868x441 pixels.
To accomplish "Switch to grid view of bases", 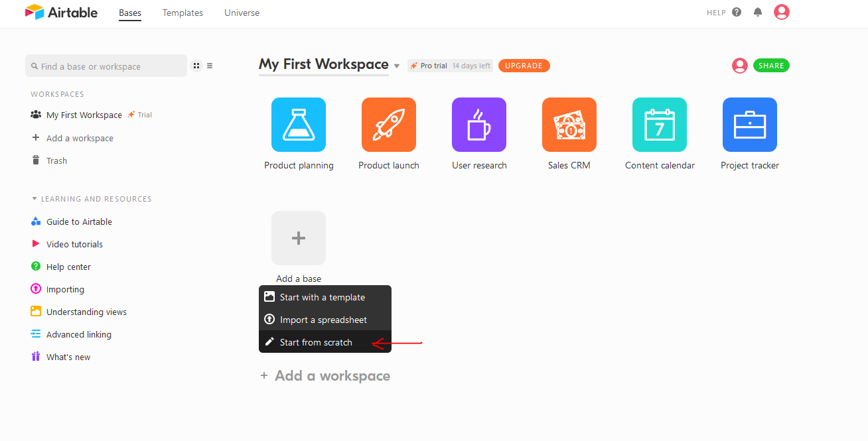I will pos(196,66).
